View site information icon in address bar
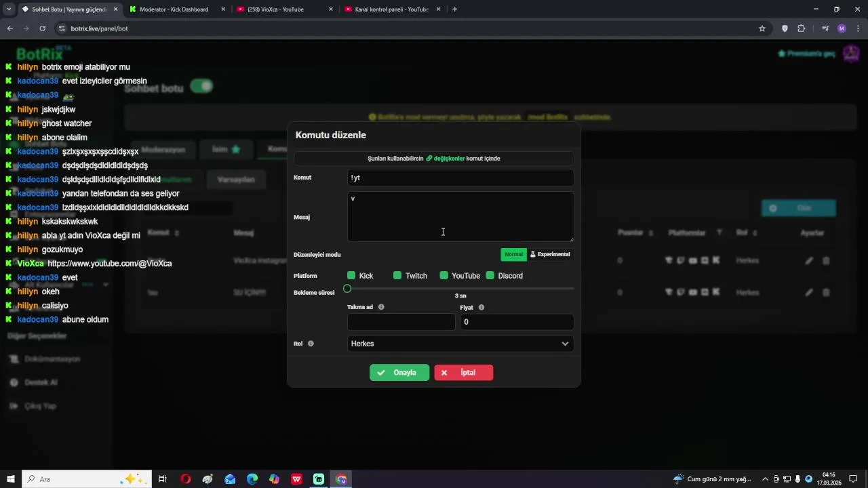The width and height of the screenshot is (868, 488). pyautogui.click(x=62, y=28)
